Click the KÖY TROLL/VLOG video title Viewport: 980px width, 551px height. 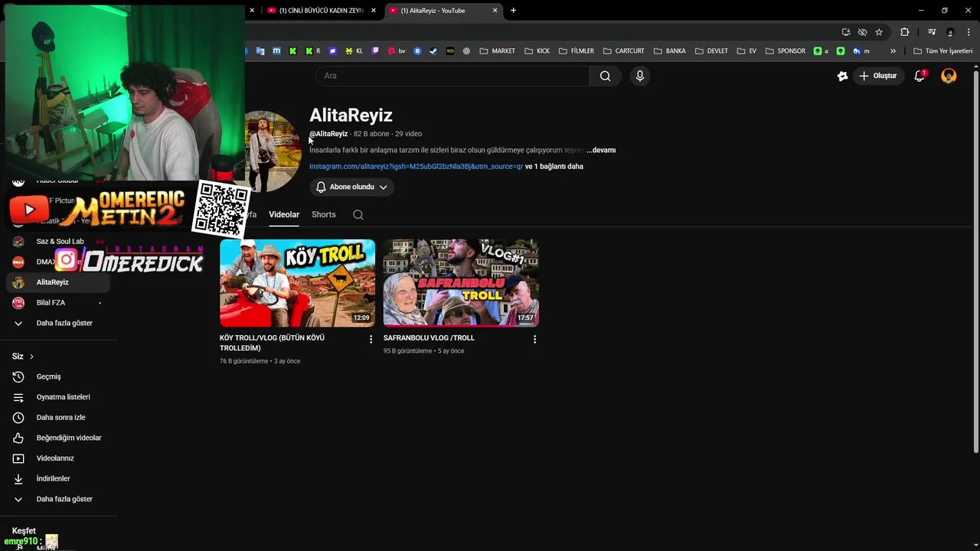click(272, 343)
